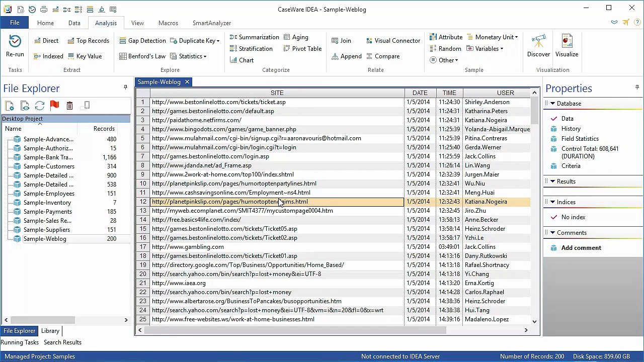
Task: Collapse the Database section in Properties
Action: point(552,104)
